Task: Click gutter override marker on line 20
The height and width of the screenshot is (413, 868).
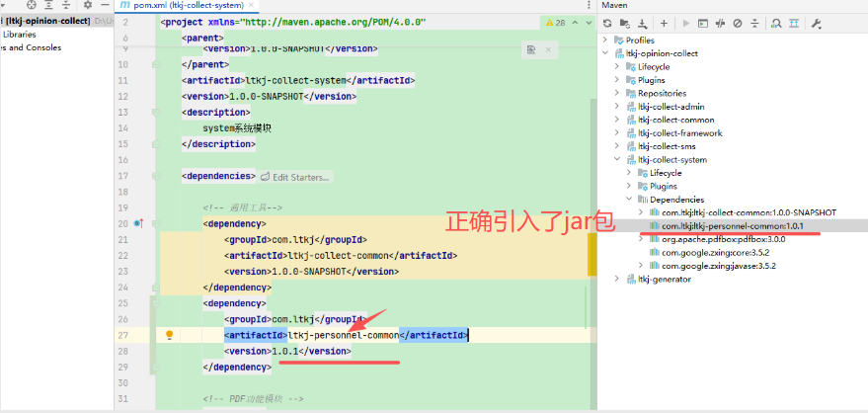Action: (x=138, y=223)
